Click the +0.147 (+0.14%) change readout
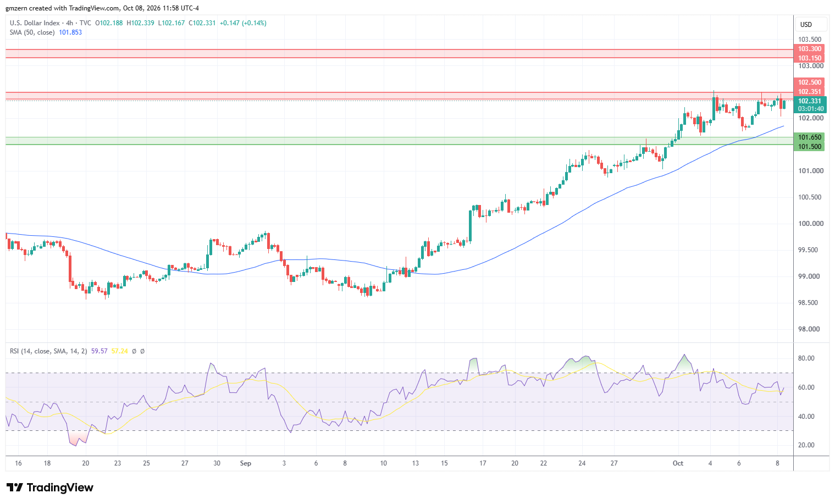The image size is (835, 504). click(243, 23)
